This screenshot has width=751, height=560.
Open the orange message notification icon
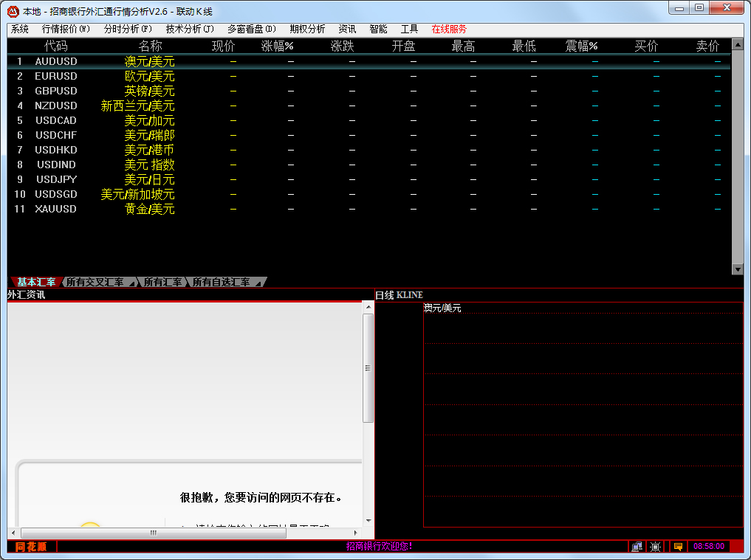pos(678,546)
